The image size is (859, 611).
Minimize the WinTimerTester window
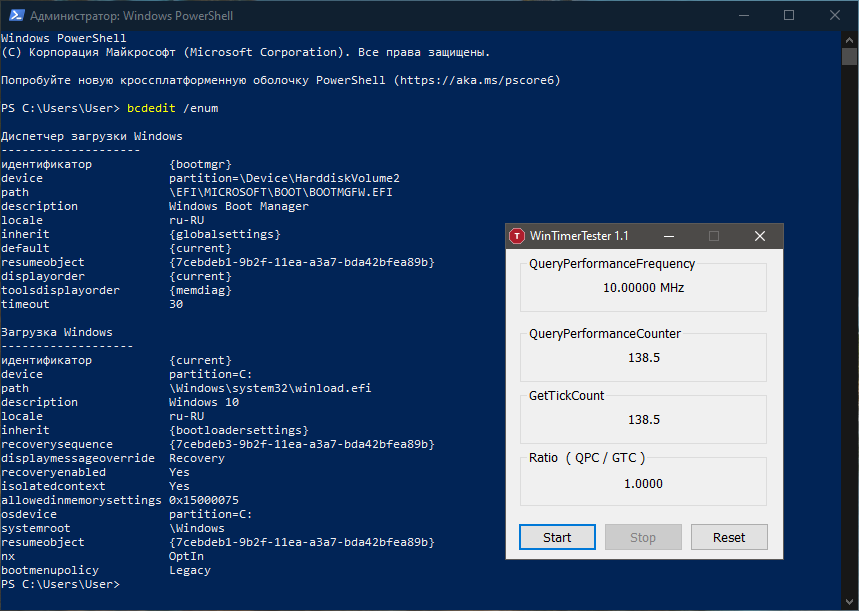tap(668, 236)
